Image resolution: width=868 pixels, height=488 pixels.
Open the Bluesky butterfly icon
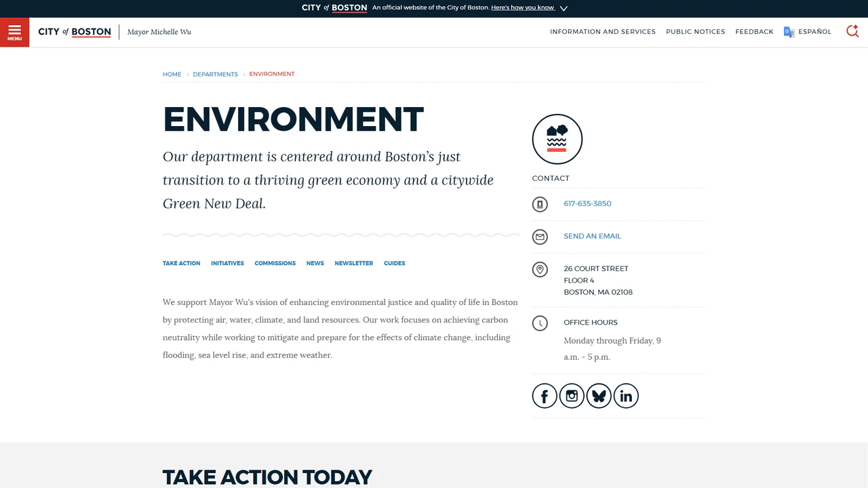pos(599,396)
